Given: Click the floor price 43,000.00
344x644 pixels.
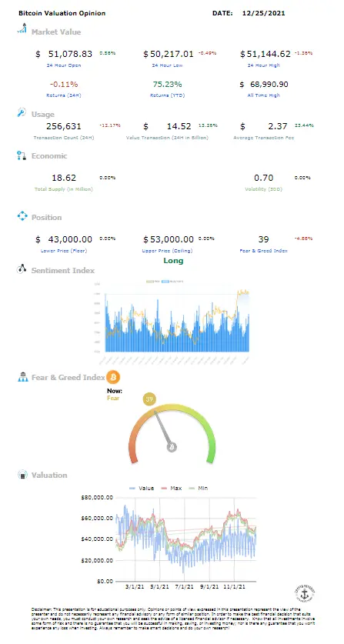Looking at the screenshot, I should pos(70,239).
